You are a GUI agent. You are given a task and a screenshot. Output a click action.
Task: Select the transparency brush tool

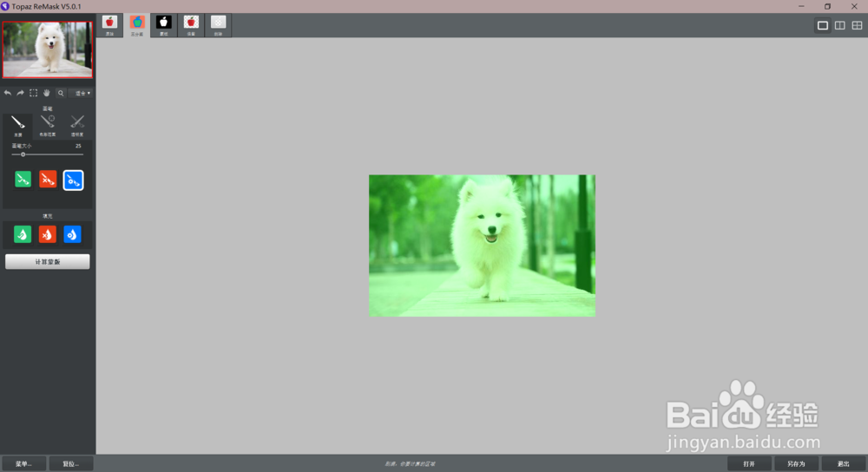click(77, 126)
